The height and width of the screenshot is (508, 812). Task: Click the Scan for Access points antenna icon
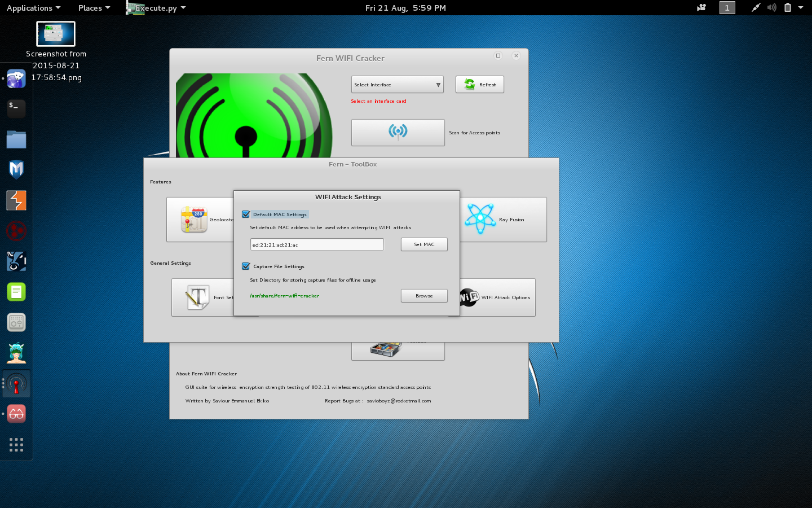pyautogui.click(x=398, y=132)
